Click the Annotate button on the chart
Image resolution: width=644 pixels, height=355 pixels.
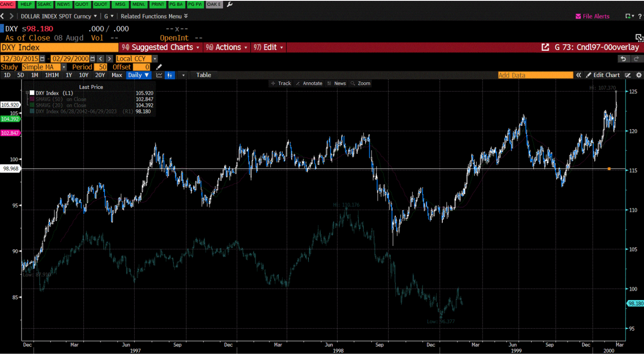click(x=309, y=83)
